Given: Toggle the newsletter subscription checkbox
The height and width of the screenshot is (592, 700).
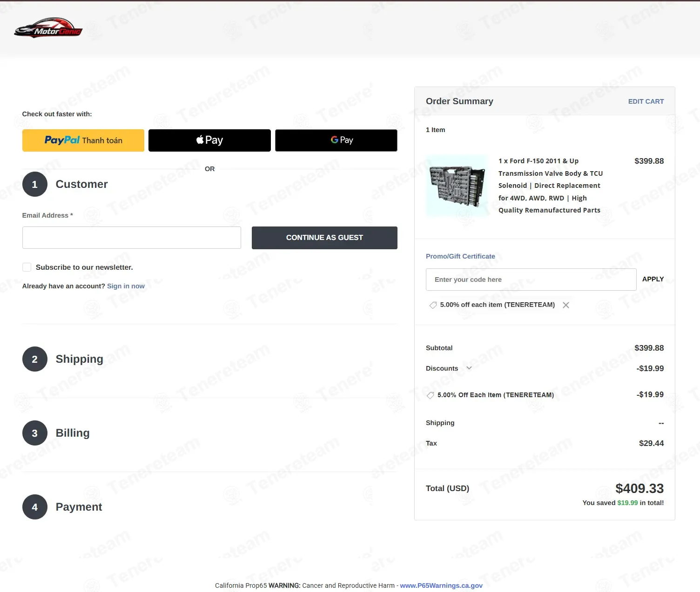Looking at the screenshot, I should tap(27, 267).
